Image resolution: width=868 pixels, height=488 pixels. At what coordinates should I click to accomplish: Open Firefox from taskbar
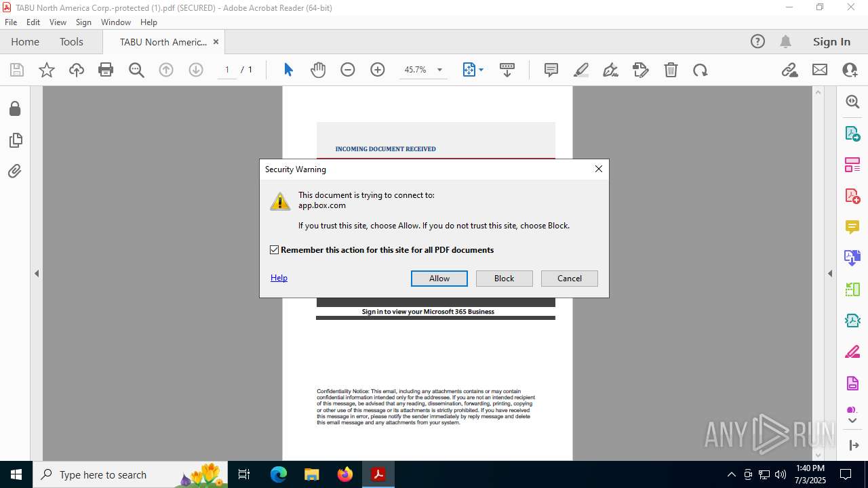(345, 474)
